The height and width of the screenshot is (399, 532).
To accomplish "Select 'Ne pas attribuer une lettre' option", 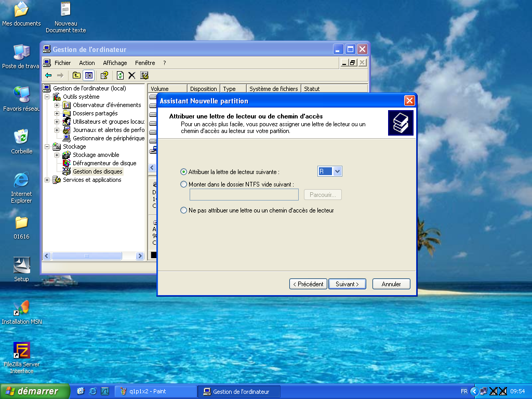I will 184,210.
